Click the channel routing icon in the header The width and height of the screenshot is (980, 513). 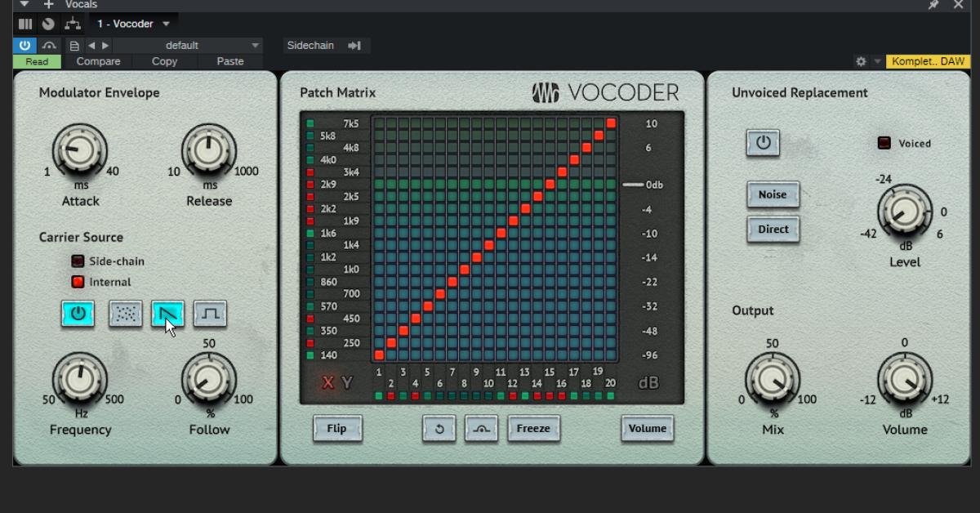[x=72, y=23]
